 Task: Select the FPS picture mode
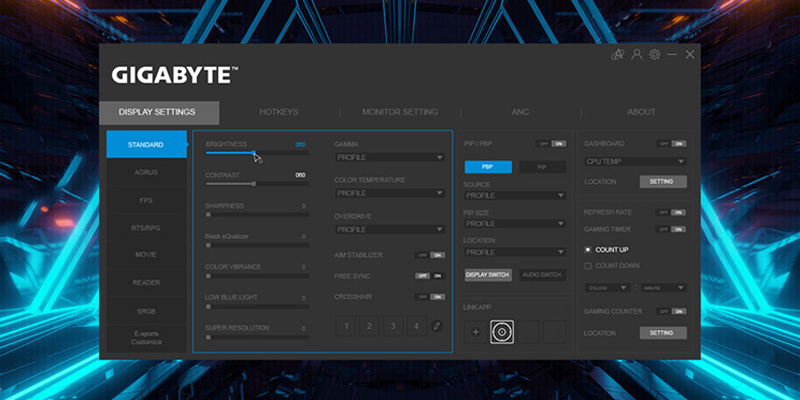tap(146, 201)
